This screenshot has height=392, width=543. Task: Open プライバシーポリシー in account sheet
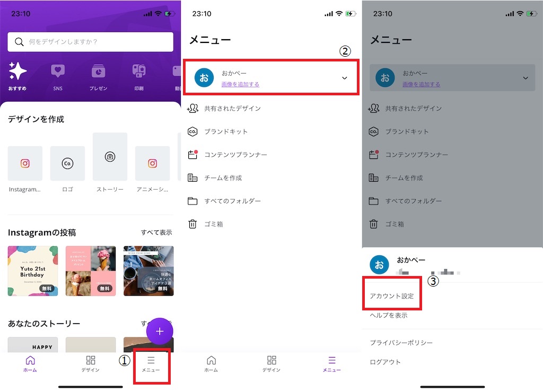pyautogui.click(x=401, y=343)
